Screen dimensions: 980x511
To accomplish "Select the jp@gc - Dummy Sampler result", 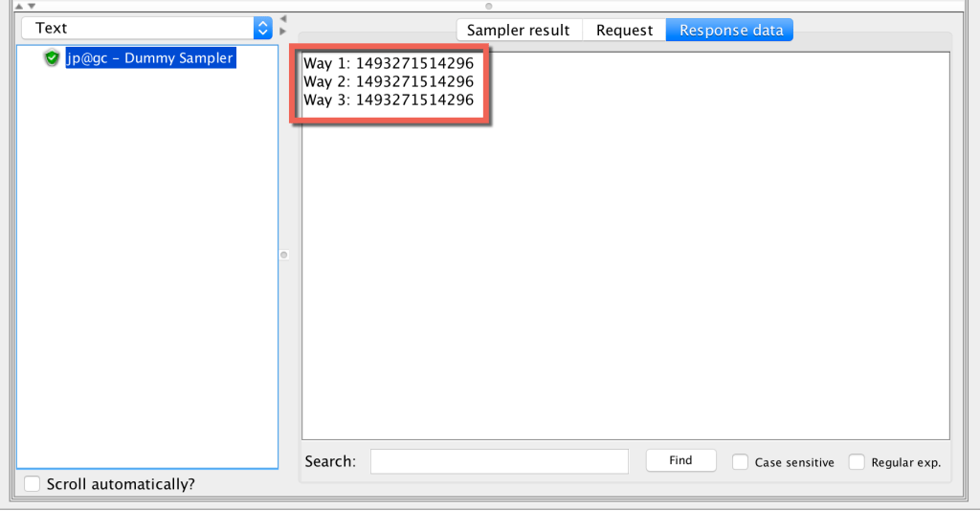I will coord(149,58).
